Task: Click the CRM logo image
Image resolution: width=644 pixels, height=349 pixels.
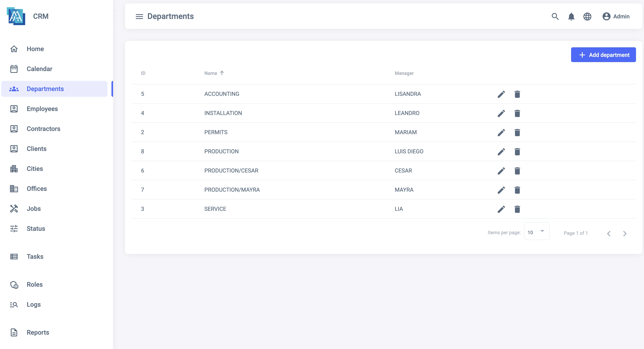Action: click(16, 16)
